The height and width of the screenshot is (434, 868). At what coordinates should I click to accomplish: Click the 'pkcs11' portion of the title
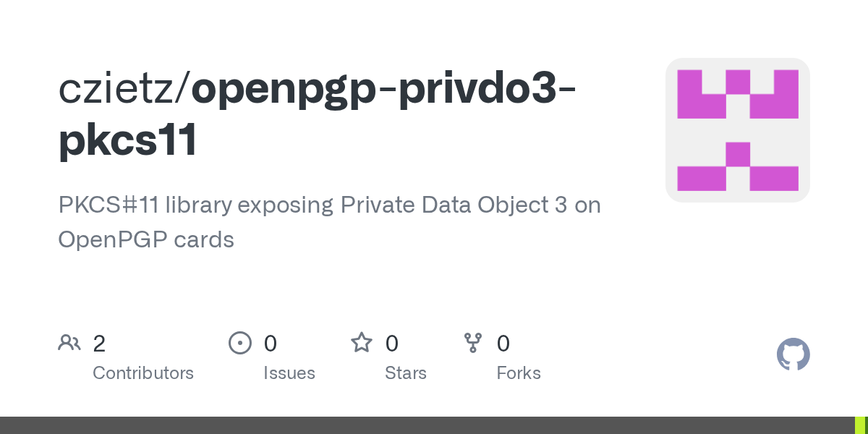(128, 140)
